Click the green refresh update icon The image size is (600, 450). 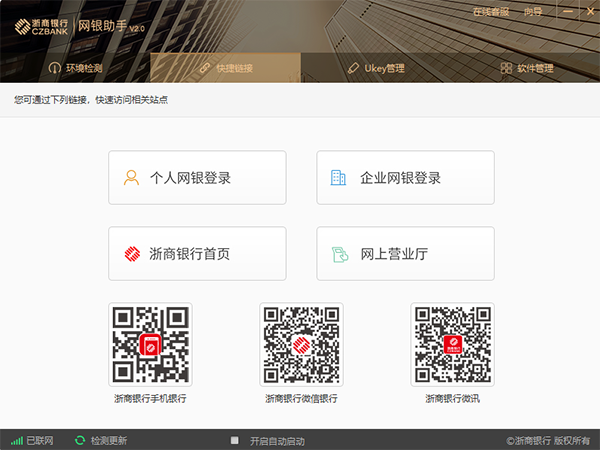pos(80,441)
